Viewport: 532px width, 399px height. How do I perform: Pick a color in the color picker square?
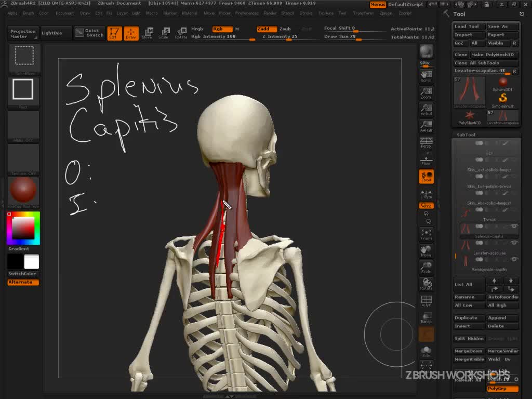click(23, 228)
